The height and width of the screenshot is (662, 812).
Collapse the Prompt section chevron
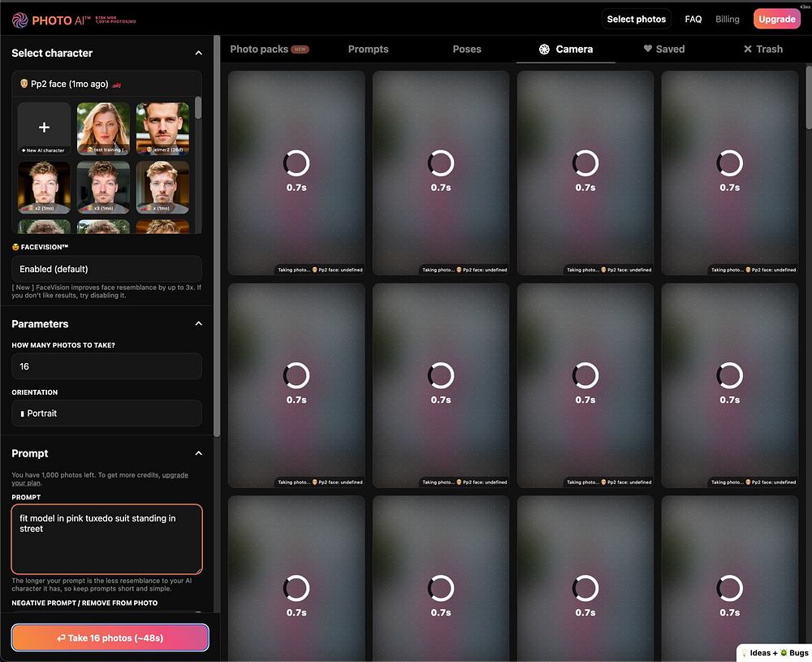[198, 453]
